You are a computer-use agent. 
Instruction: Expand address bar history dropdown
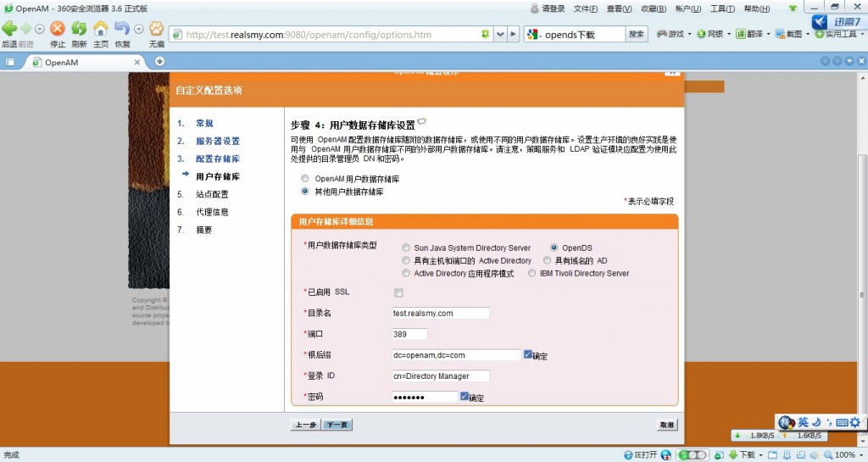(500, 34)
